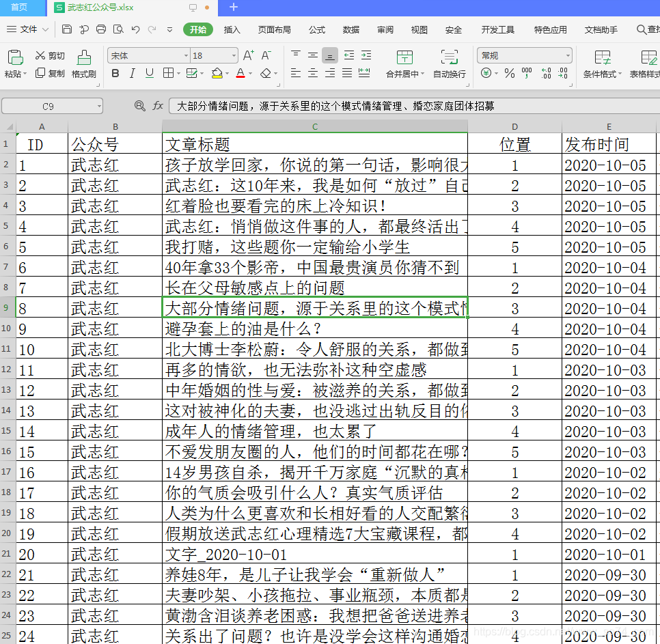Increase decimal places icon
This screenshot has height=644, width=660.
click(546, 73)
